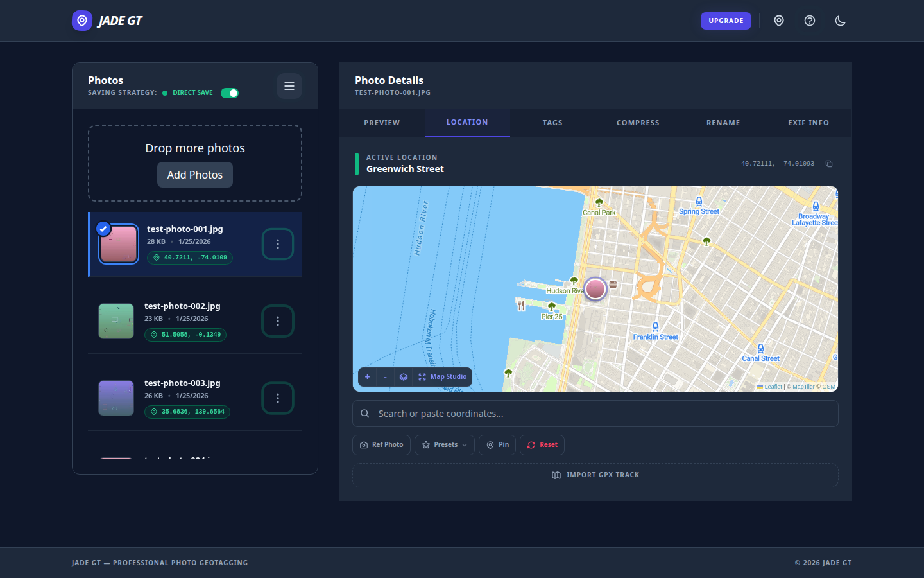Zoom out on the map
This screenshot has width=924, height=578.
(x=385, y=377)
